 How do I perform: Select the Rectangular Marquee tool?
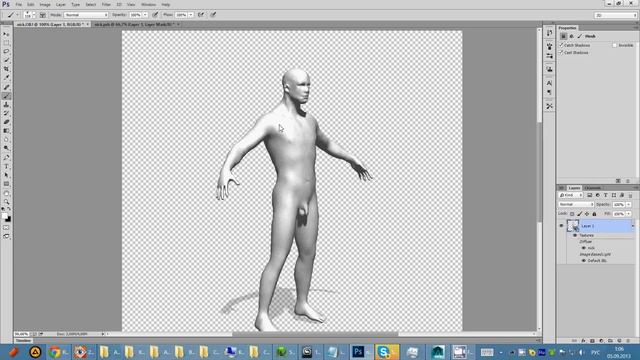click(x=6, y=43)
